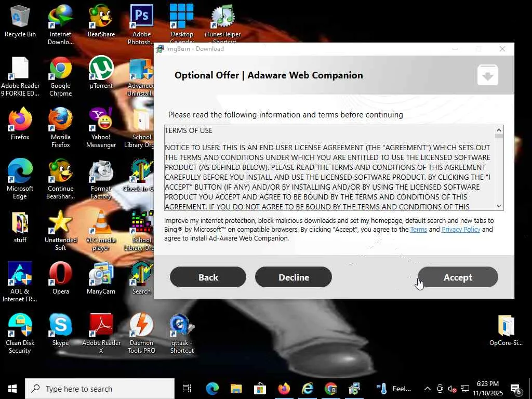The width and height of the screenshot is (532, 399).
Task: Click the scroll up arrow in terms box
Action: coord(499,130)
